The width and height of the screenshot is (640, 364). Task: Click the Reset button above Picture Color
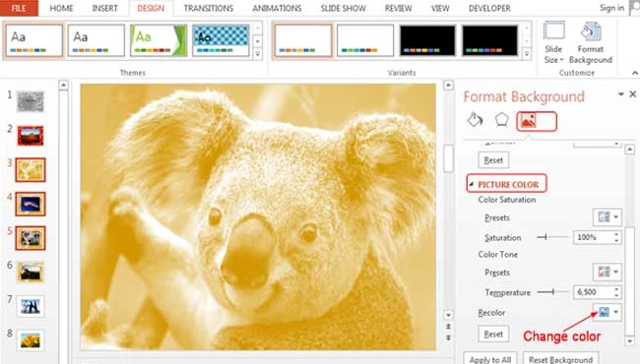click(x=493, y=160)
